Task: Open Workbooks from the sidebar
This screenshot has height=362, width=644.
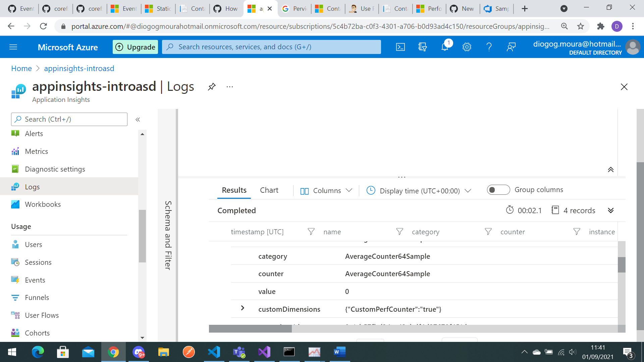Action: [x=43, y=204]
